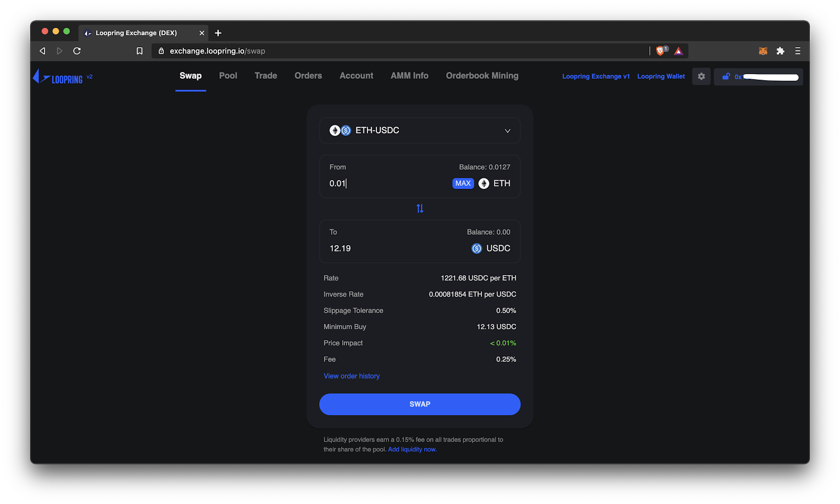This screenshot has height=504, width=840.
Task: Click the From Balance: 0.0127 text
Action: click(485, 167)
